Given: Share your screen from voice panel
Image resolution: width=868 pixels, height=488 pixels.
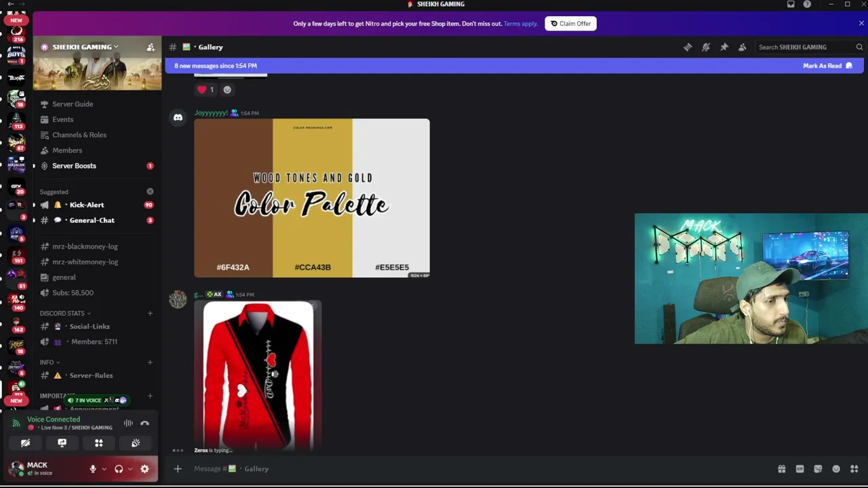Looking at the screenshot, I should click(x=62, y=443).
